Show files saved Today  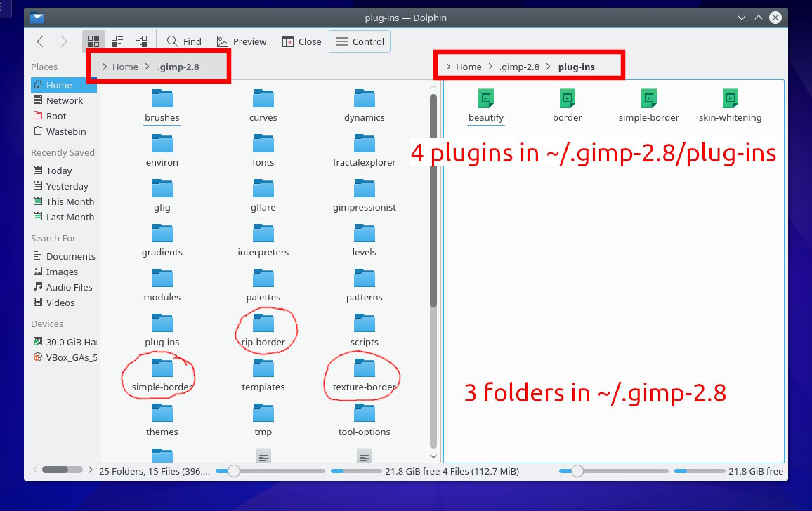click(x=64, y=171)
